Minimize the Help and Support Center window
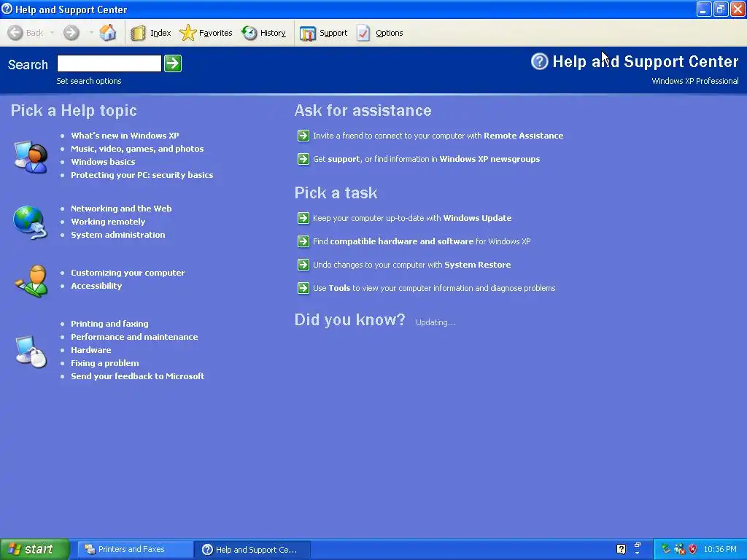747x560 pixels. tap(704, 9)
